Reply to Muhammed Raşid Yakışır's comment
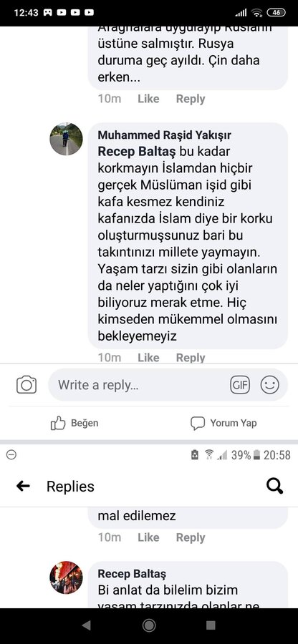The width and height of the screenshot is (298, 644). click(x=191, y=358)
